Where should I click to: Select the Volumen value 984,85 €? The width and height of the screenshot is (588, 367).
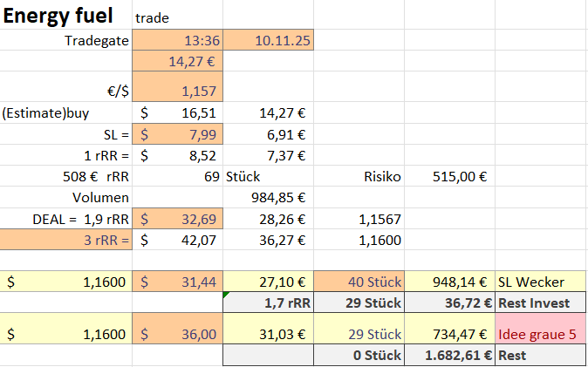click(x=267, y=197)
